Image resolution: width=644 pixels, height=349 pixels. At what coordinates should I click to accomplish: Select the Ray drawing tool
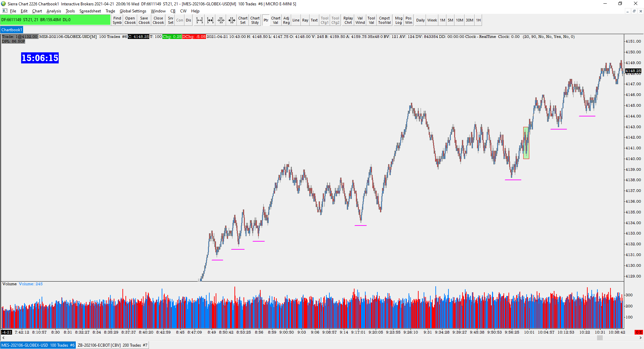(x=305, y=20)
